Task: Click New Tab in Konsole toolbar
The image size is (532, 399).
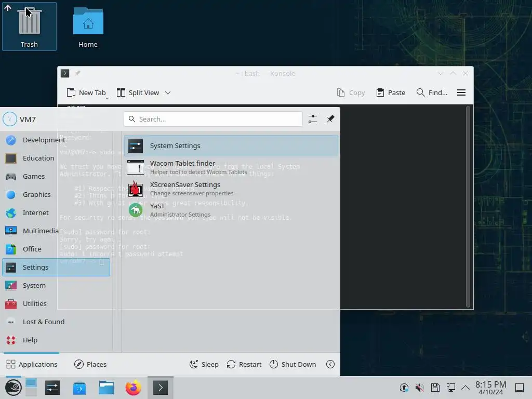Action: (x=87, y=92)
